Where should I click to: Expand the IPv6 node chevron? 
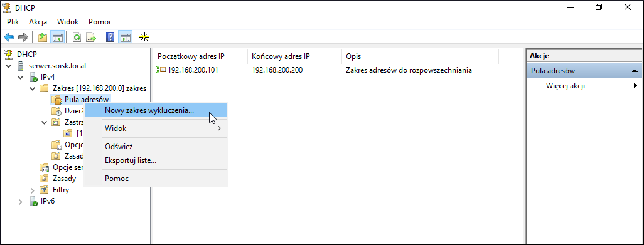(x=20, y=202)
